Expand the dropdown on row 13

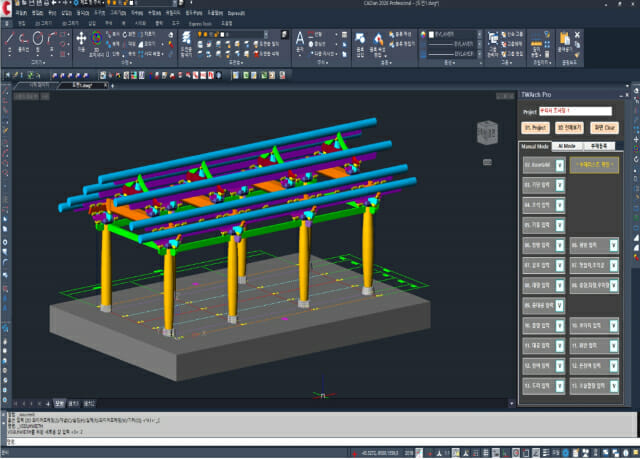click(559, 385)
